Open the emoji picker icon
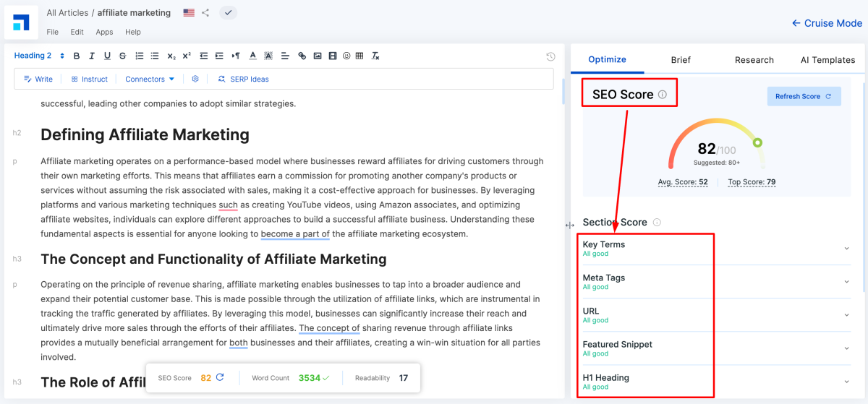Viewport: 868px width, 404px height. pos(346,56)
